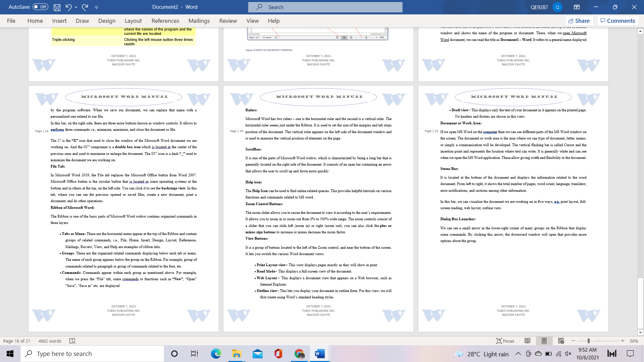The image size is (644, 362).
Task: Open the Undo history dropdown arrow
Action: (x=76, y=7)
